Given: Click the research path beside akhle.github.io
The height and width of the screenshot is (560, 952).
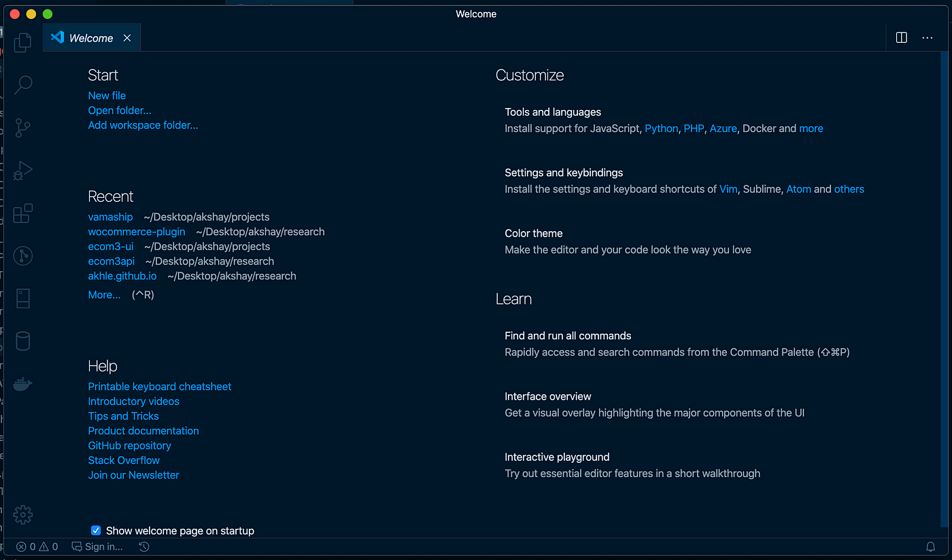Looking at the screenshot, I should [232, 276].
